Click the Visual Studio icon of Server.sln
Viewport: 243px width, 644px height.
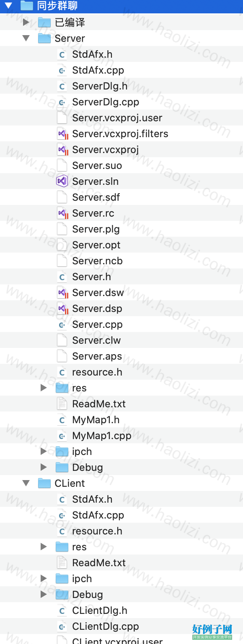(62, 181)
